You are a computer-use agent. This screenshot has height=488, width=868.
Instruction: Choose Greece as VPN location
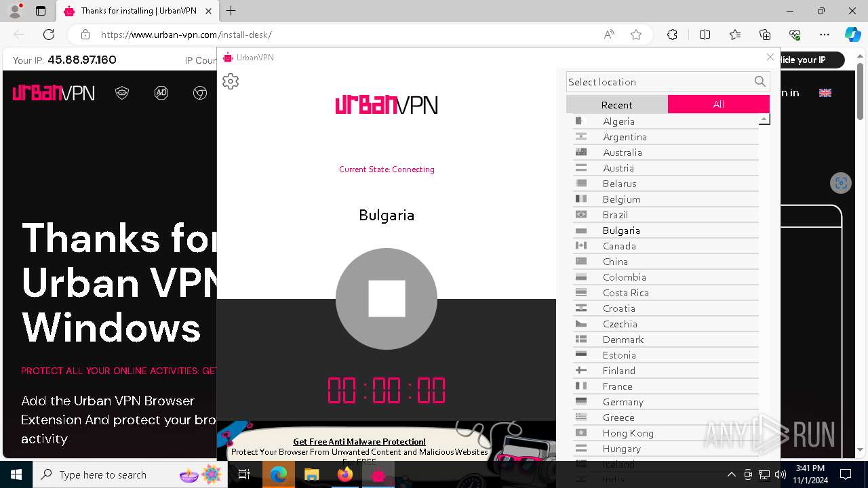pyautogui.click(x=666, y=418)
